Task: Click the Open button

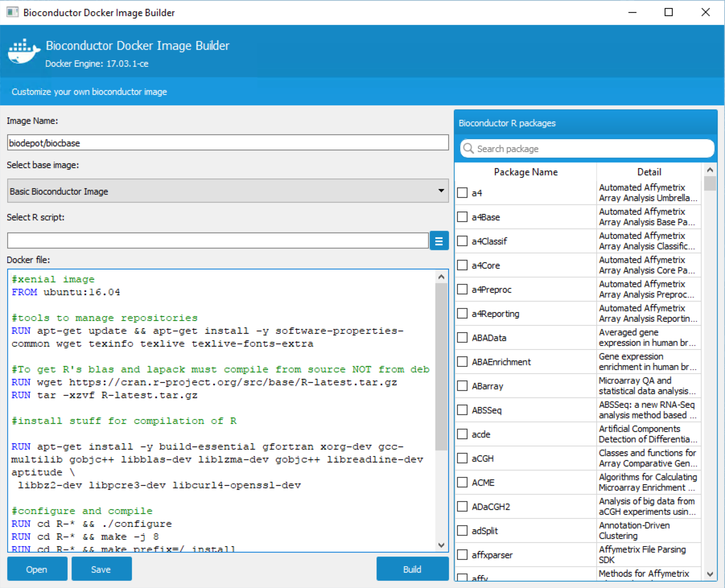Action: [x=37, y=569]
